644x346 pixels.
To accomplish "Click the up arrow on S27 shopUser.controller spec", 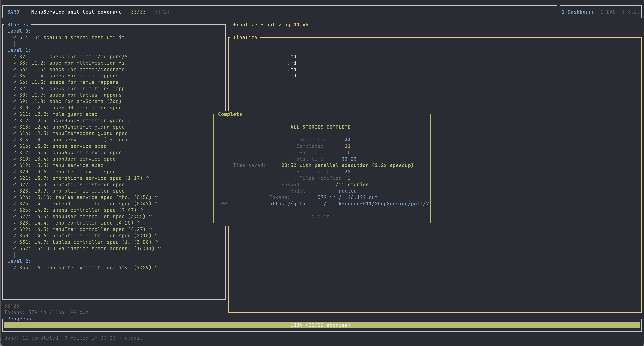I will pos(150,216).
